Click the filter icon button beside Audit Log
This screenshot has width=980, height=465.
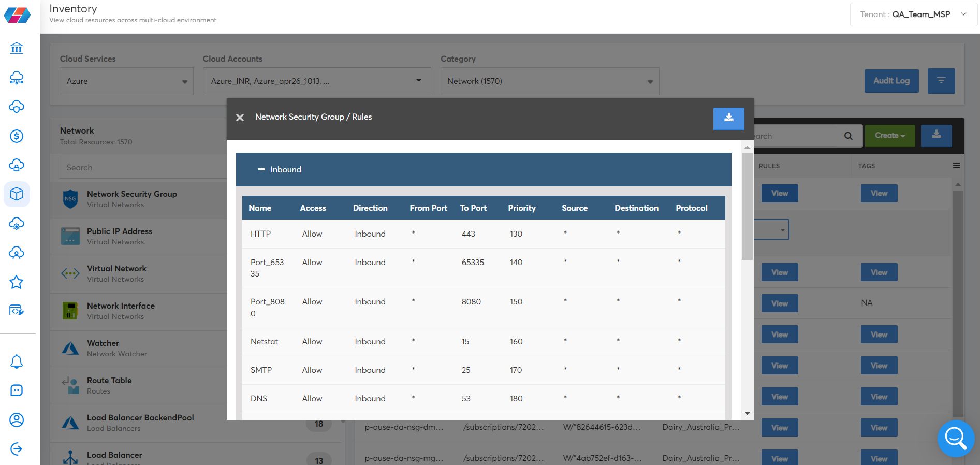coord(941,81)
